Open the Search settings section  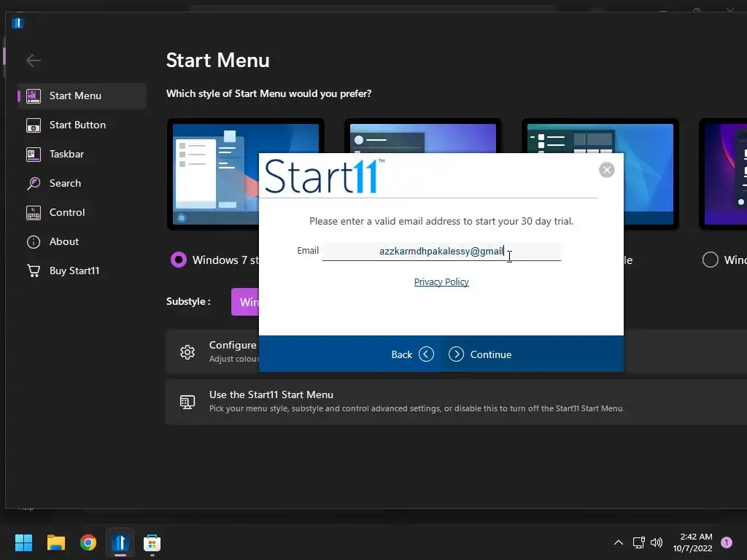coord(82,183)
